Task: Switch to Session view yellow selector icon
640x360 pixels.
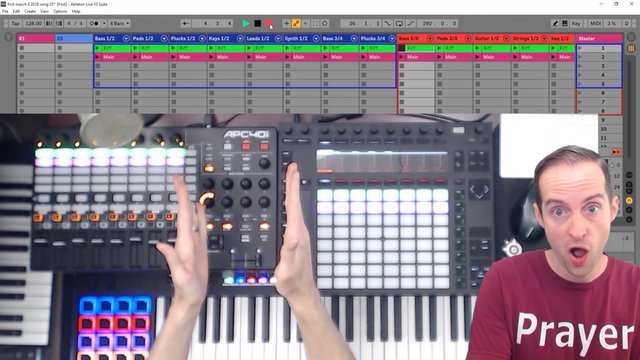Action: pyautogui.click(x=631, y=49)
